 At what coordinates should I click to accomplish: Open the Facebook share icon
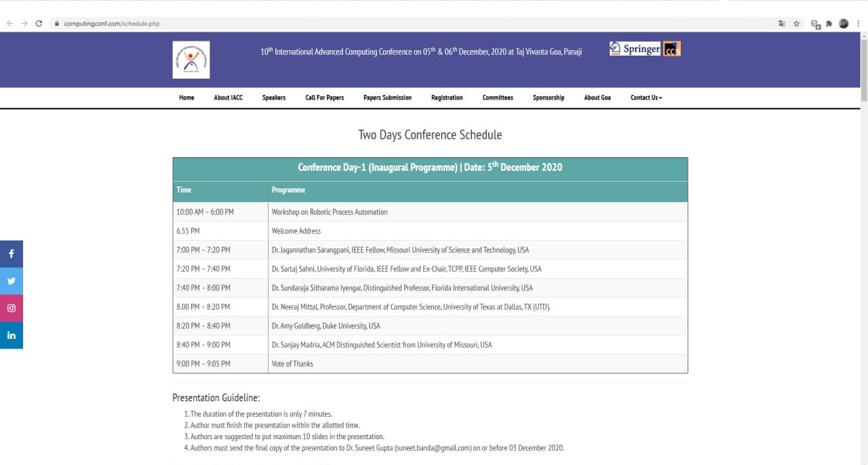pyautogui.click(x=12, y=254)
